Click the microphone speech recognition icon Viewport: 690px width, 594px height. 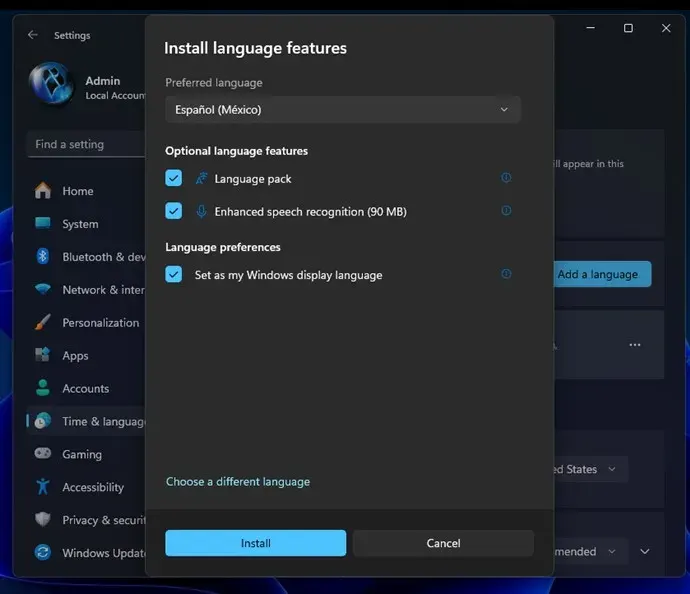[201, 211]
